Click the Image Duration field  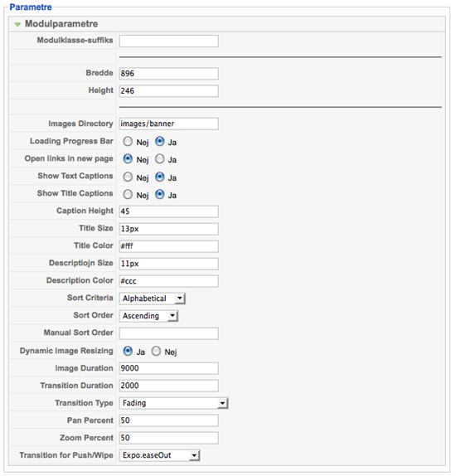[x=169, y=368]
